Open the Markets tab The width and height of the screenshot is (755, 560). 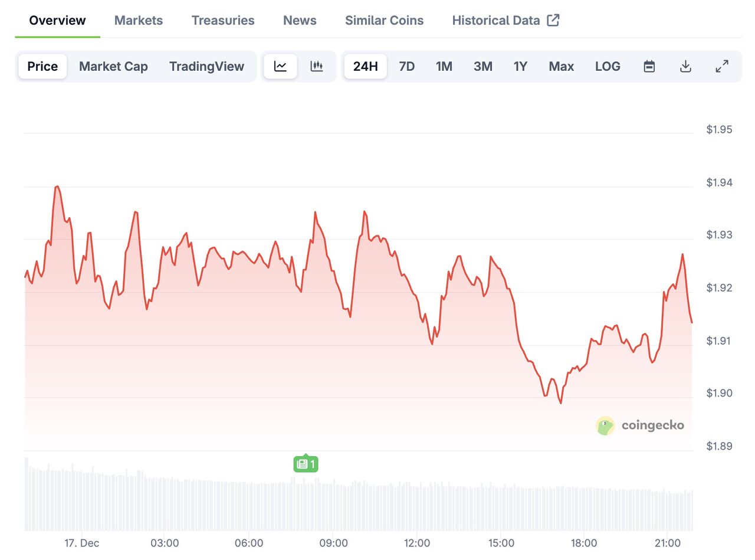pyautogui.click(x=139, y=20)
